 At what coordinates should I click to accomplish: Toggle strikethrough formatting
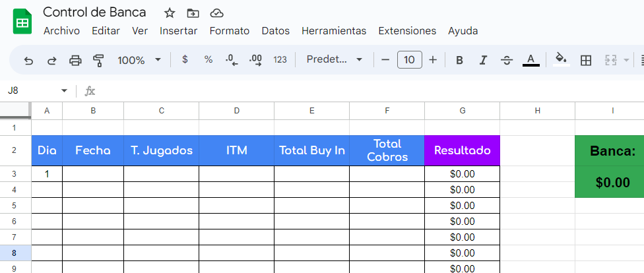coord(507,61)
